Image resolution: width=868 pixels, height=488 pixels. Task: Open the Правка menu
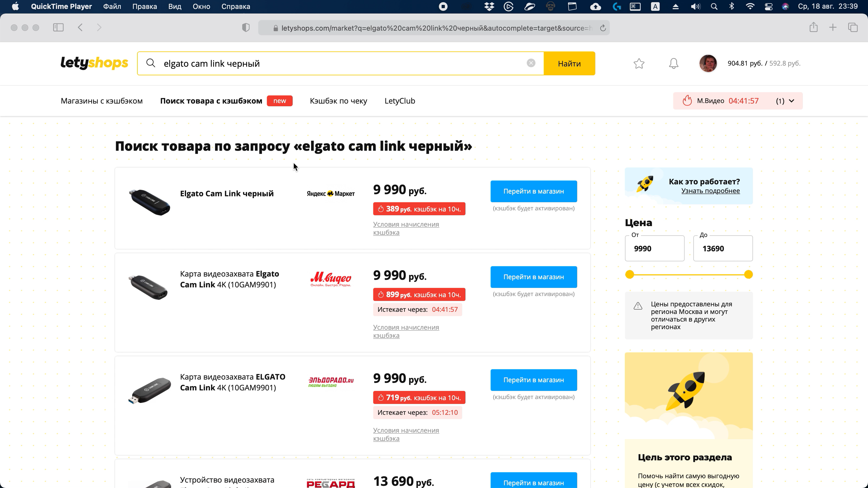[x=145, y=7]
